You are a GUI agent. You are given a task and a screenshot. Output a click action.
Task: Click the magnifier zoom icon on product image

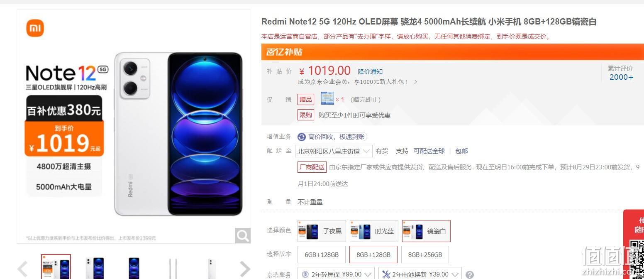[x=243, y=235]
